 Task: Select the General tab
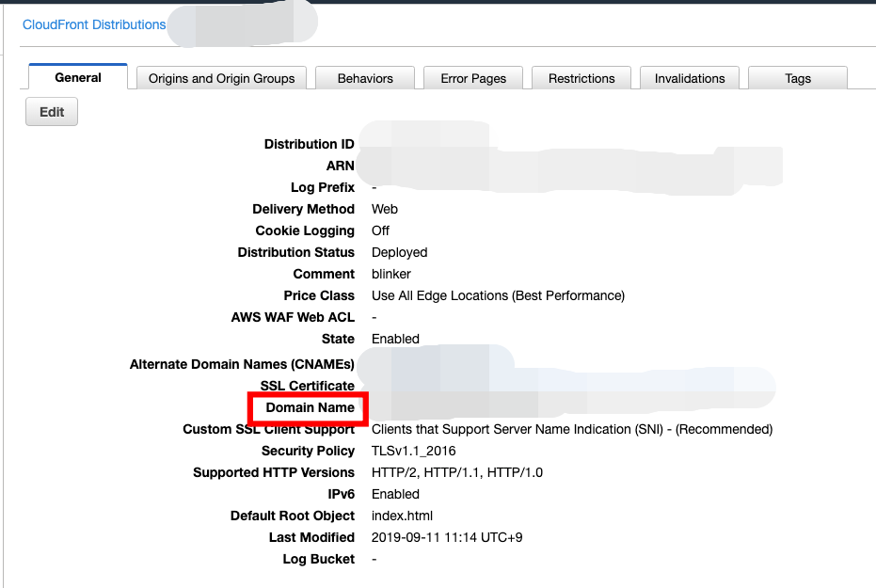click(78, 77)
